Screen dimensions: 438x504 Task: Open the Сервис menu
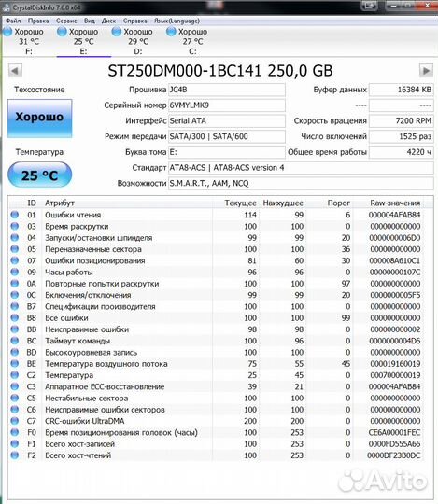(66, 21)
